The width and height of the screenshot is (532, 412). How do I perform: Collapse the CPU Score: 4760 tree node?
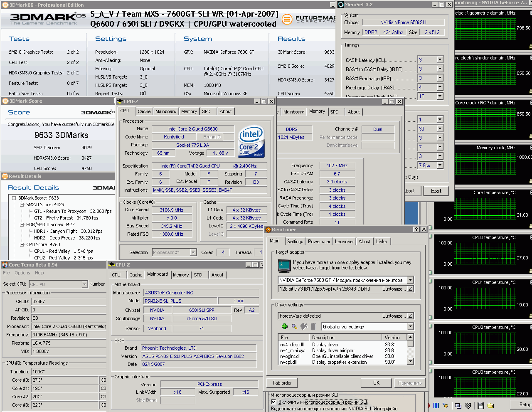(22, 244)
